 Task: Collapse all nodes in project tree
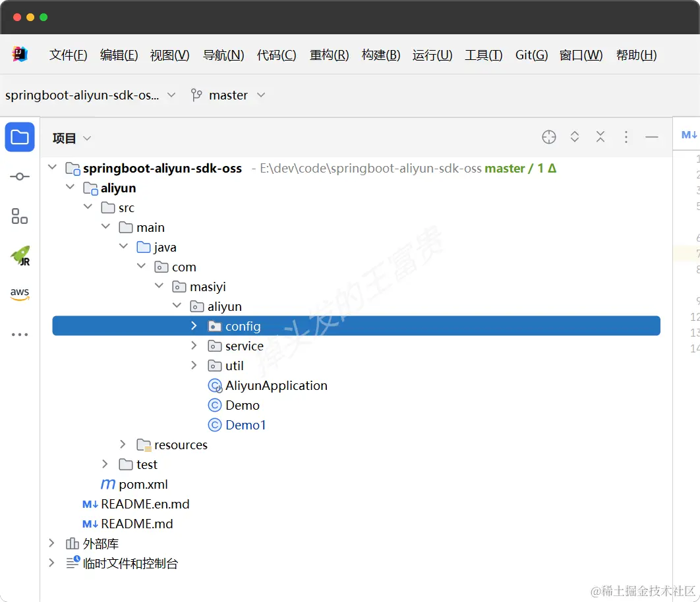[600, 137]
